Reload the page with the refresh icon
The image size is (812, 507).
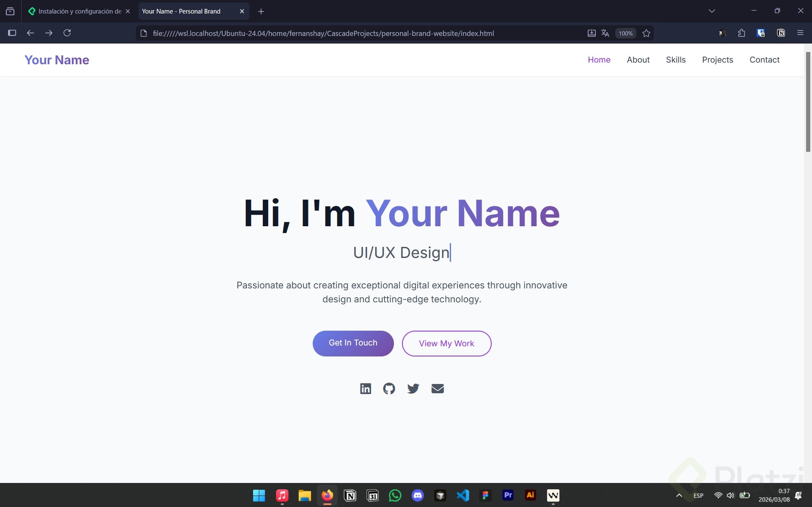(x=67, y=33)
